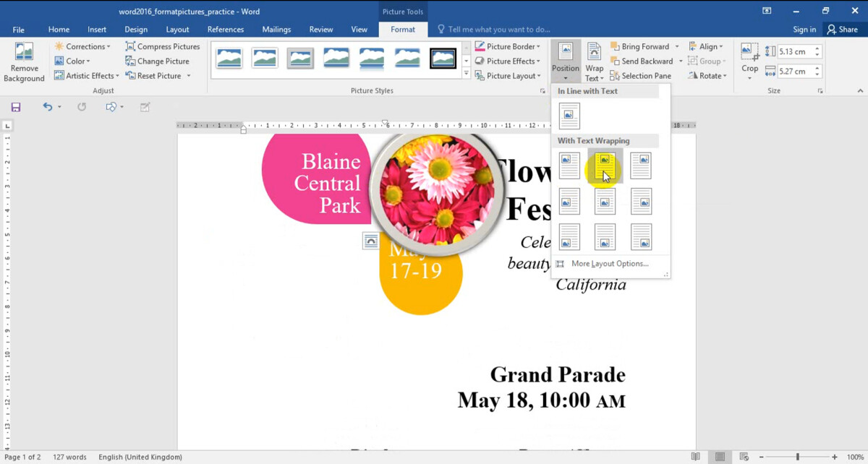Click Send Backward
868x464 pixels.
click(642, 61)
